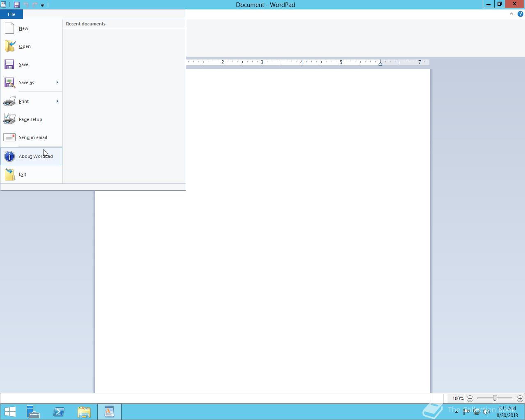Click Print in the File menu
Screen dimensions: 525x420
tap(26, 101)
